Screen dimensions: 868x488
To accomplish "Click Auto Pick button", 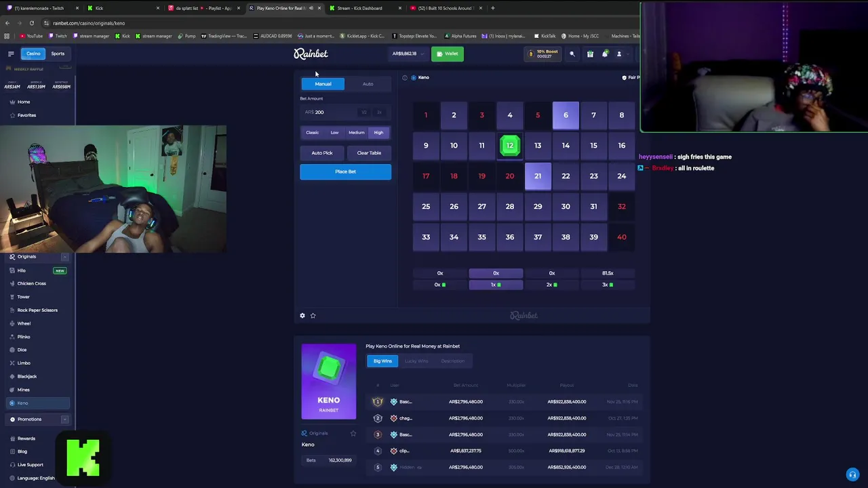I will (322, 153).
